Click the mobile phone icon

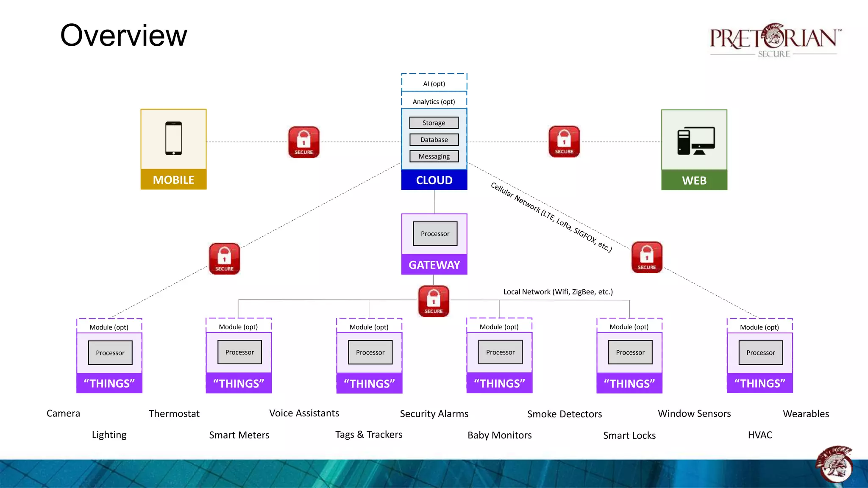(x=173, y=139)
